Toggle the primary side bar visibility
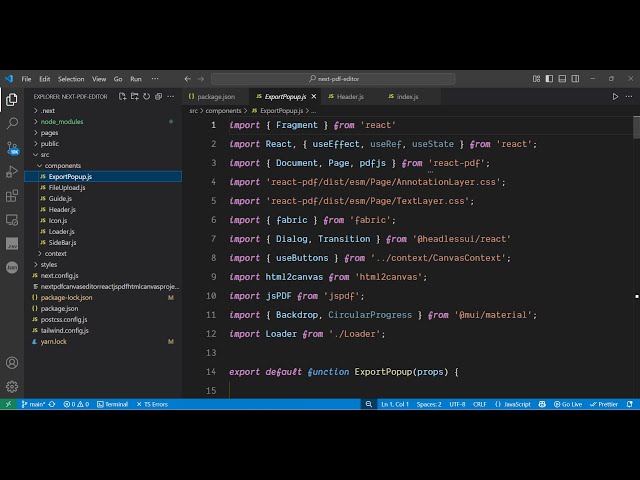 click(x=549, y=79)
